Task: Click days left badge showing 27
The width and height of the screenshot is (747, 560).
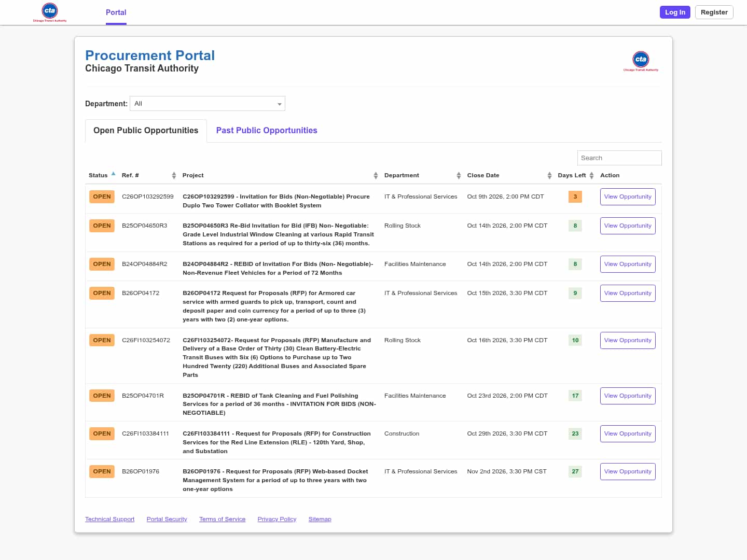Action: (x=575, y=472)
